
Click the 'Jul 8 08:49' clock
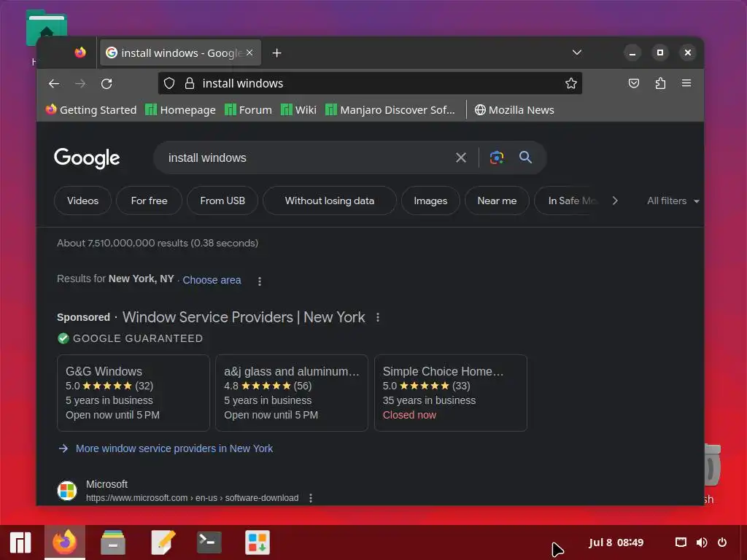tap(616, 542)
